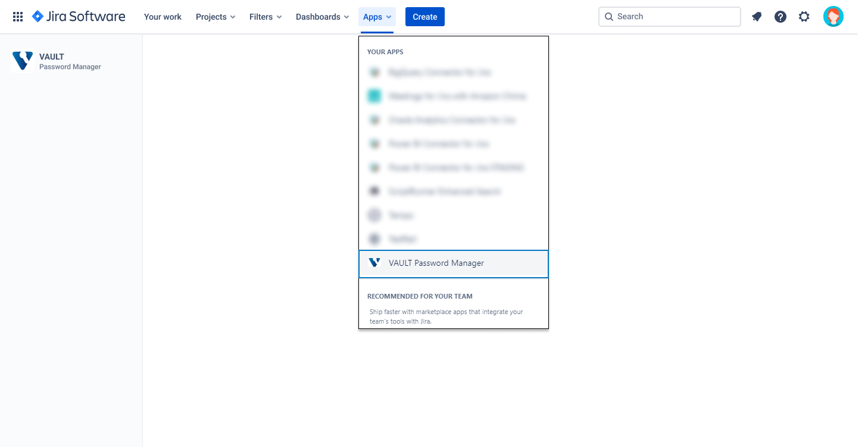Click the RECOMMENDED FOR YOUR TEAM heading
Image resolution: width=868 pixels, height=447 pixels.
(420, 296)
